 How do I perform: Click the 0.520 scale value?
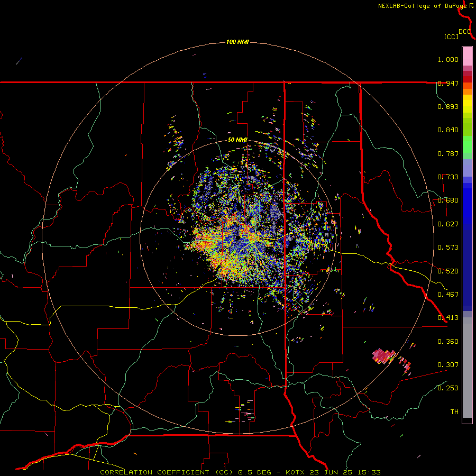pyautogui.click(x=448, y=271)
